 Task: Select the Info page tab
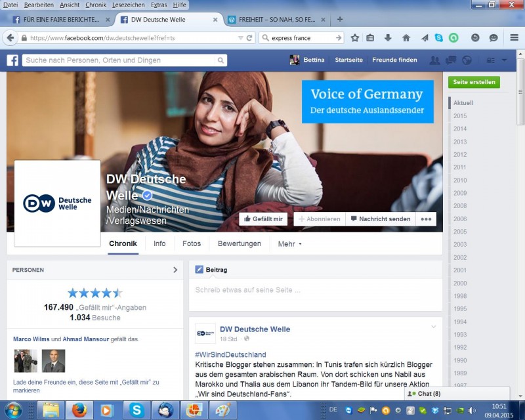159,243
